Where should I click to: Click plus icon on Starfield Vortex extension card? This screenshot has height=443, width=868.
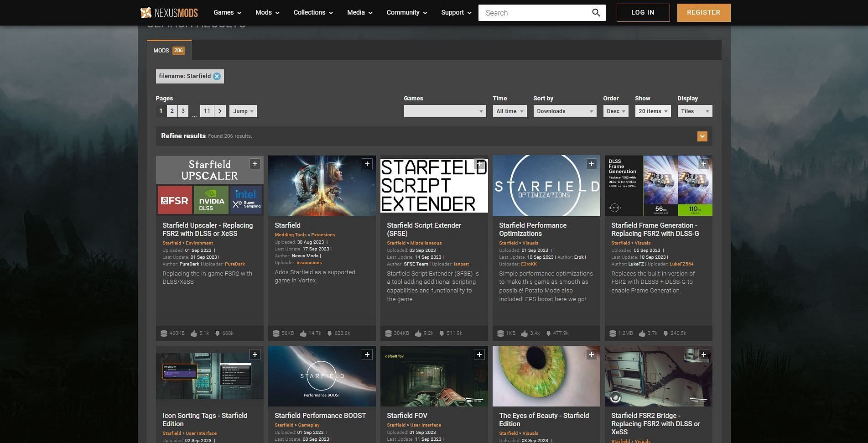[x=367, y=164]
